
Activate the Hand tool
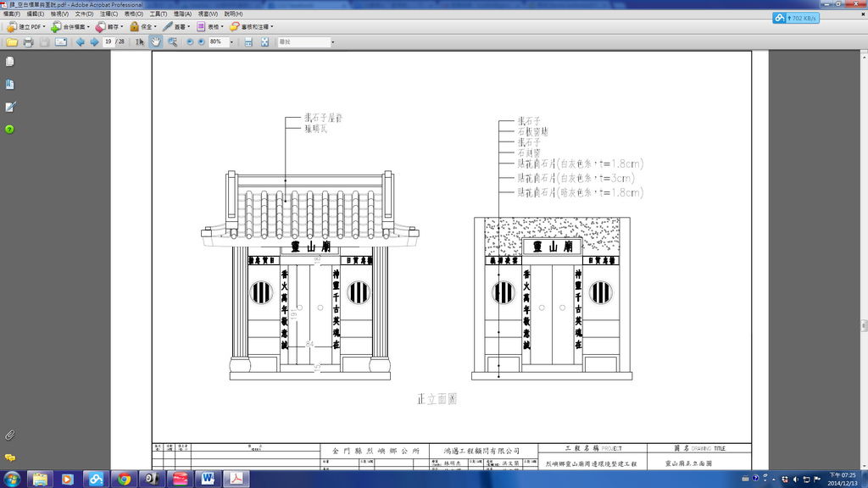156,42
